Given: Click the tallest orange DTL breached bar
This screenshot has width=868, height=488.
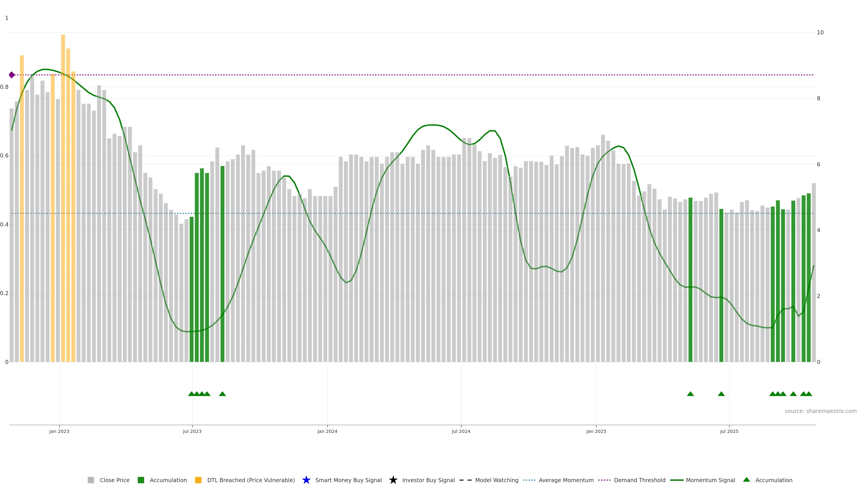Looking at the screenshot, I should coord(63,168).
